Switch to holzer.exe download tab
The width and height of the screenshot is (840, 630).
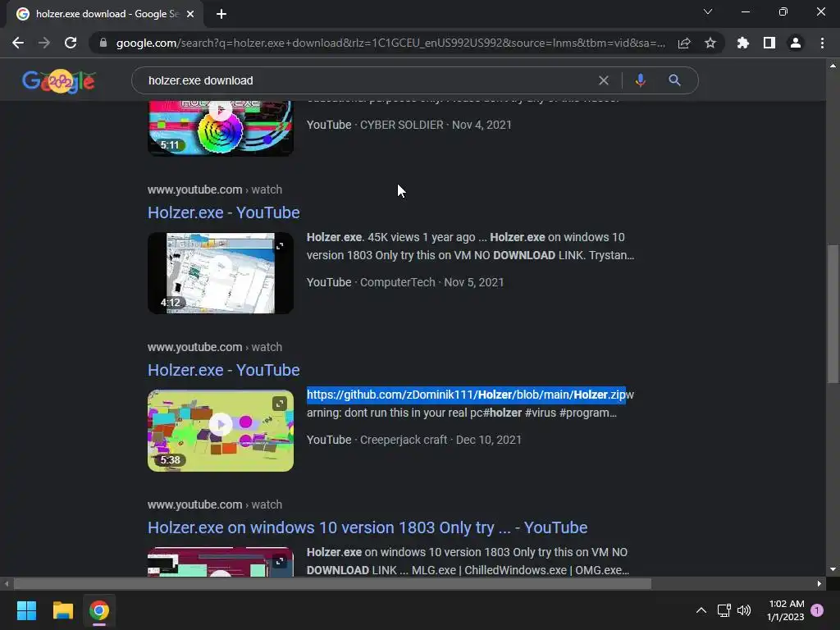(104, 14)
